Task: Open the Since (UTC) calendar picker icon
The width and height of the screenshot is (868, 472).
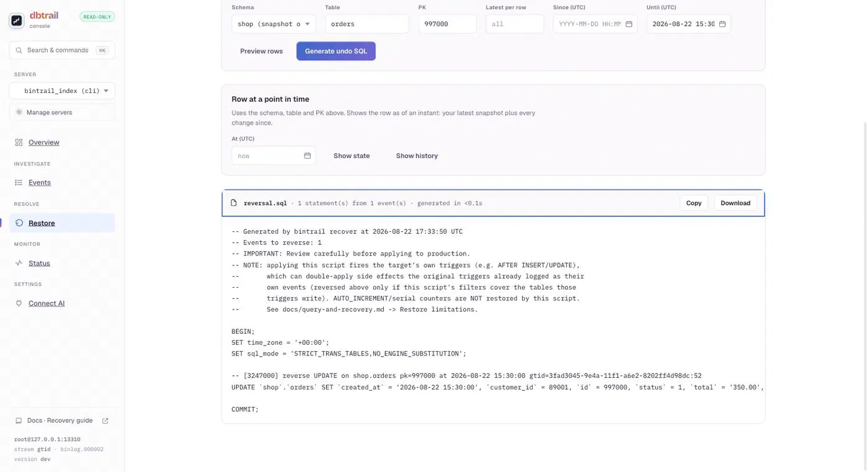Action: pos(629,24)
